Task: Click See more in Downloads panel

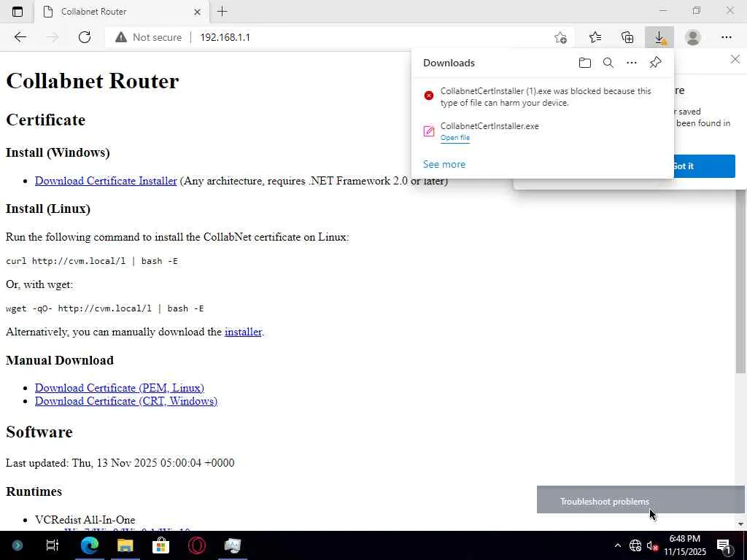Action: coord(444,164)
